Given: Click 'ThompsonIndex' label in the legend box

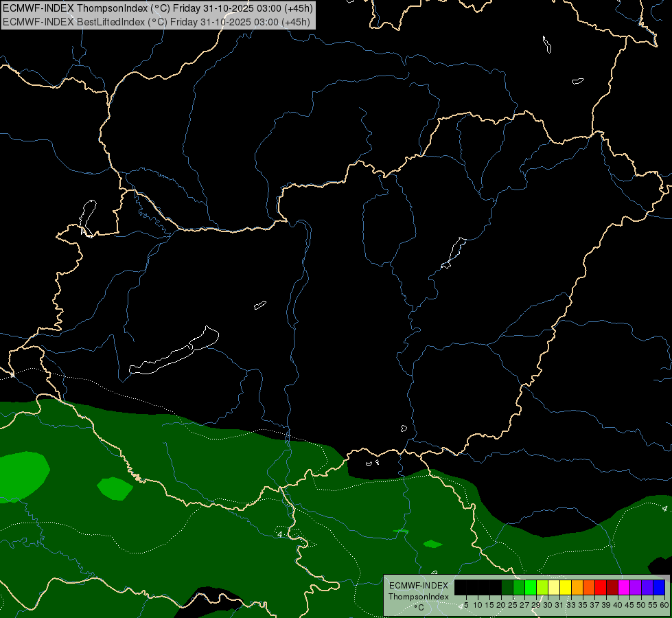Looking at the screenshot, I should coord(419,597).
